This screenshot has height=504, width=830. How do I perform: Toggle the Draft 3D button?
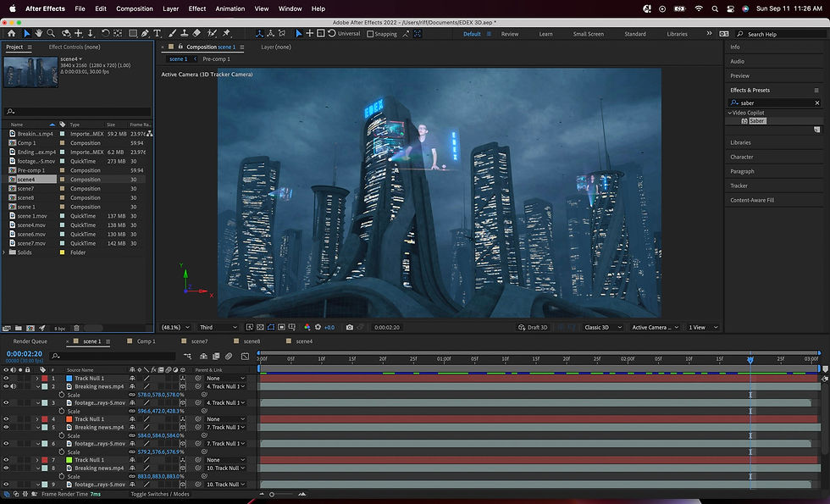coord(533,327)
